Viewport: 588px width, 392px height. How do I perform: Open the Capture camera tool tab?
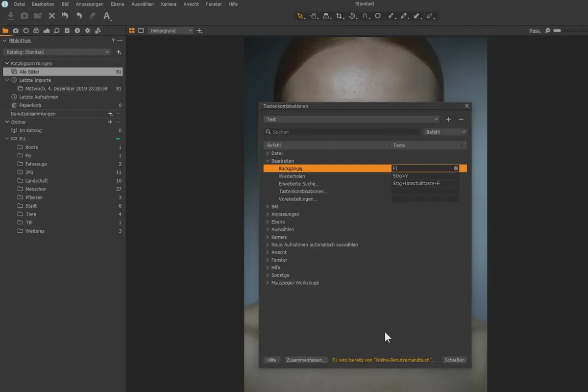point(16,30)
